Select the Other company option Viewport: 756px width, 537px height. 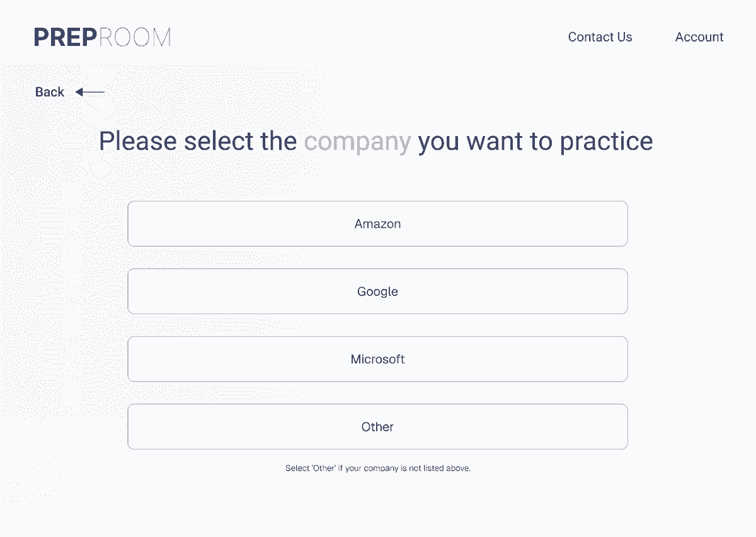377,427
